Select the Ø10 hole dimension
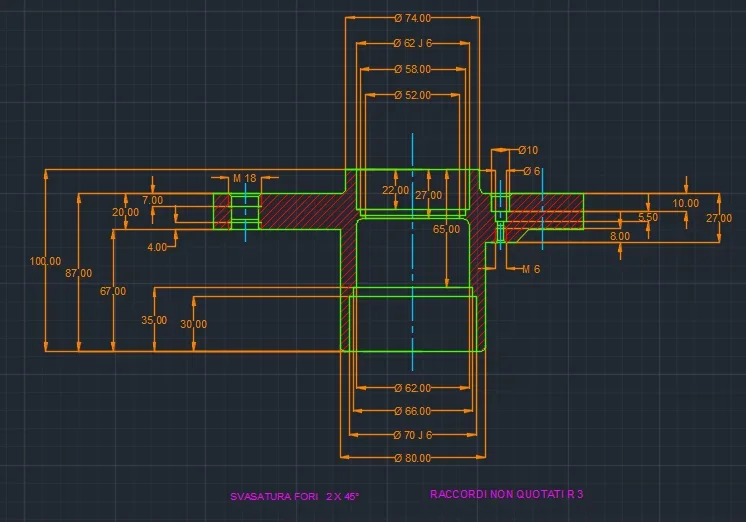Screen dimensions: 746x522 [x=527, y=150]
